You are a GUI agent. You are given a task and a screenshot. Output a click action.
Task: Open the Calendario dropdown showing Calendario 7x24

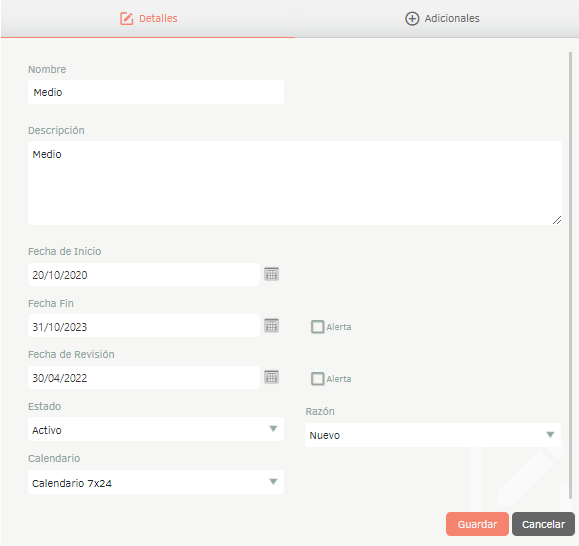(156, 482)
